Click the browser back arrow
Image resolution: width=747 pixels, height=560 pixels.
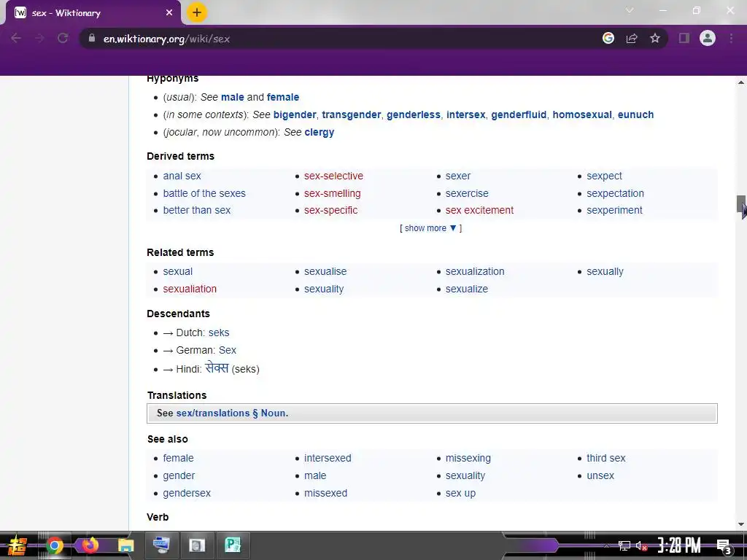pyautogui.click(x=16, y=38)
